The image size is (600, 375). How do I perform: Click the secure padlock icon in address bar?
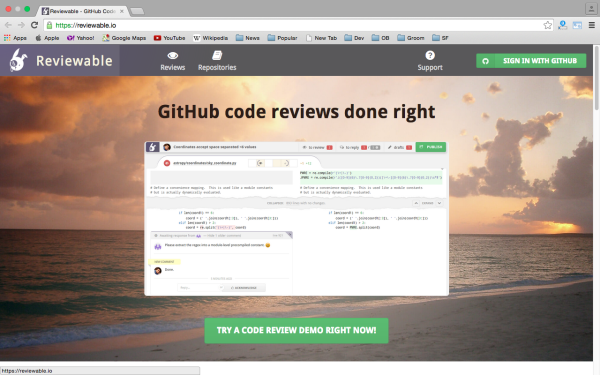49,25
